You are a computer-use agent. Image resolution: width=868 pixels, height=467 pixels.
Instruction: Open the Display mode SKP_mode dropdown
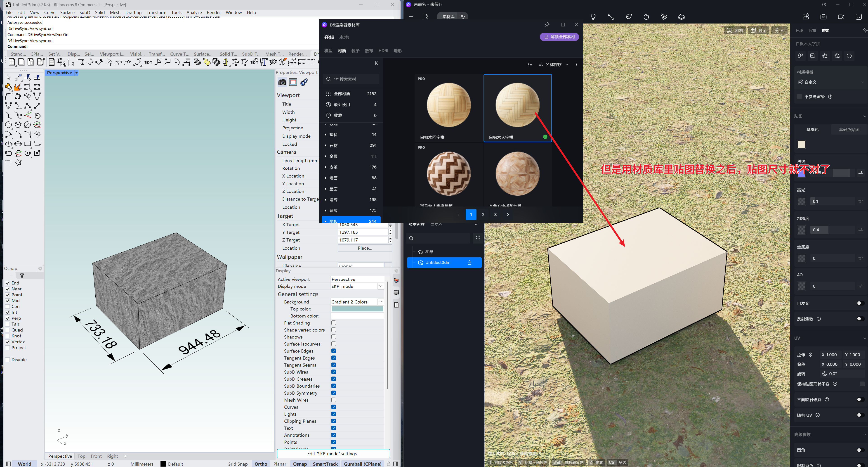click(x=380, y=286)
